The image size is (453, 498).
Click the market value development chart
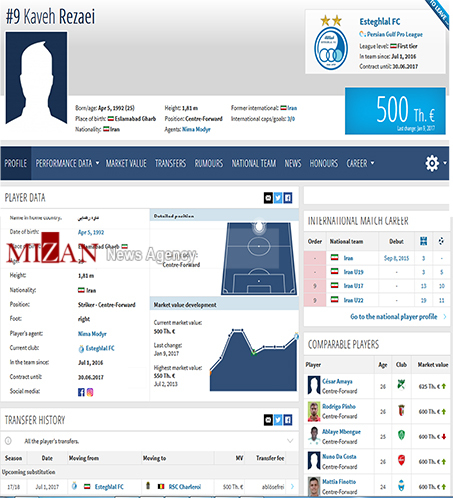253,360
